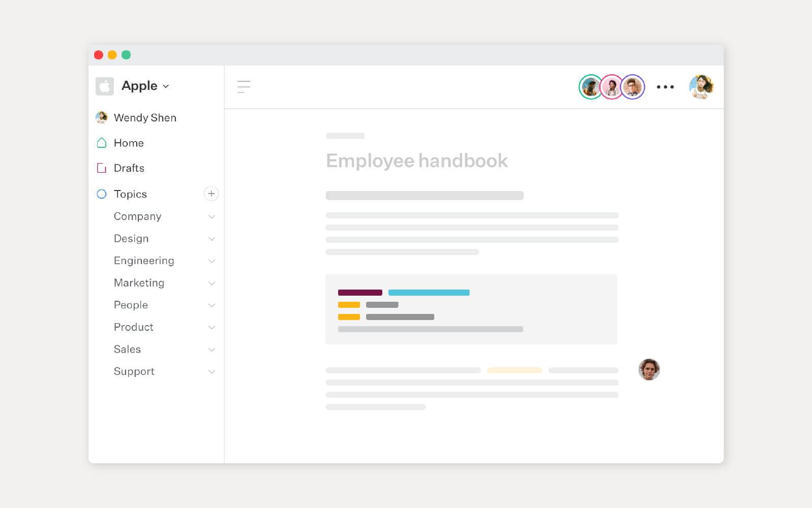Open the current user avatar at top right
Screen dimensions: 812x508
701,87
